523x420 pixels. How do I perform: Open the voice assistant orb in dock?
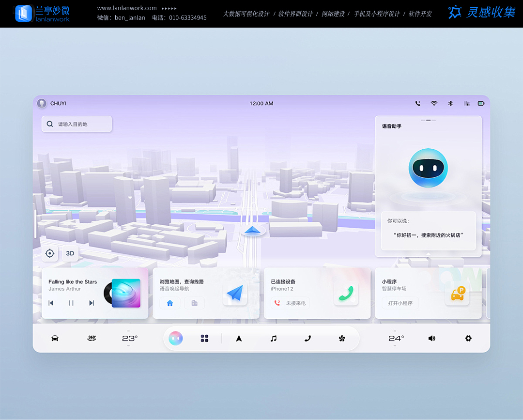176,338
